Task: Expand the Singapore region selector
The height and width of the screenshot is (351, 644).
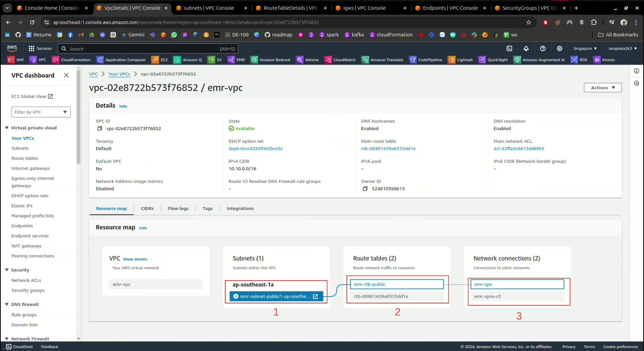Action: point(585,49)
